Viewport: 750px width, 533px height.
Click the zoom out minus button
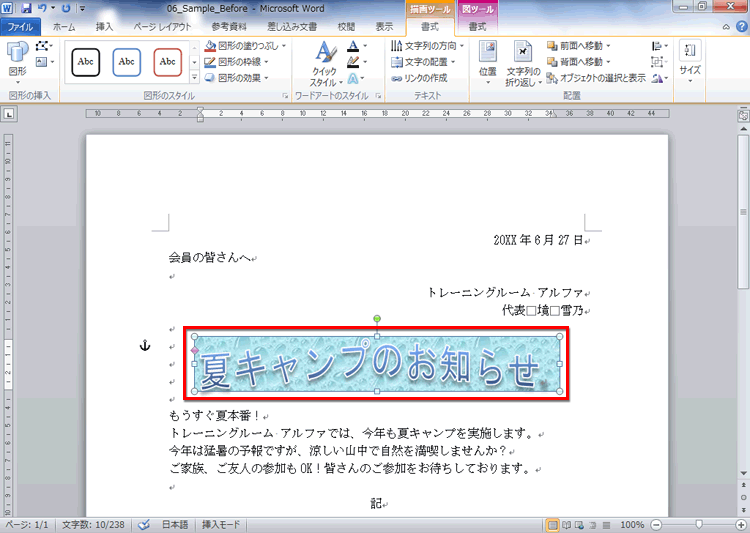(x=657, y=525)
